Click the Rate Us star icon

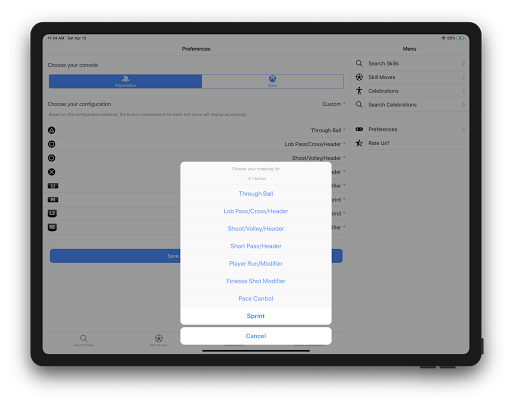point(359,143)
